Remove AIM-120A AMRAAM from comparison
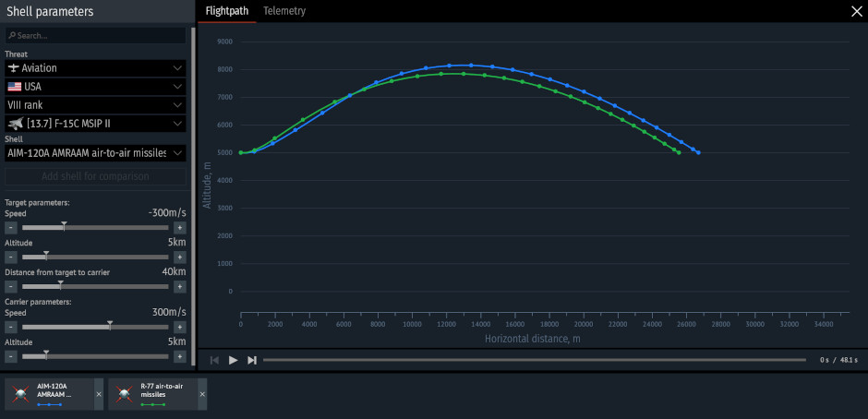868x419 pixels. pyautogui.click(x=99, y=394)
